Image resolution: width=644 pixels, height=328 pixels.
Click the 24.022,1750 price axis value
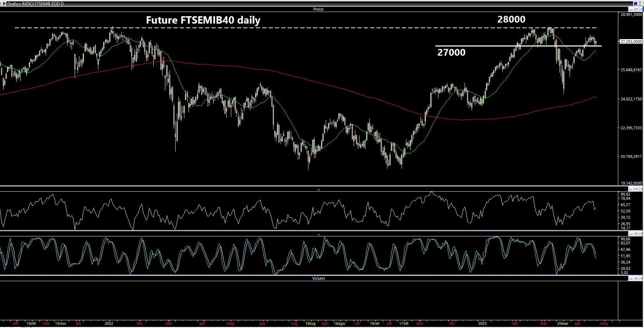631,99
